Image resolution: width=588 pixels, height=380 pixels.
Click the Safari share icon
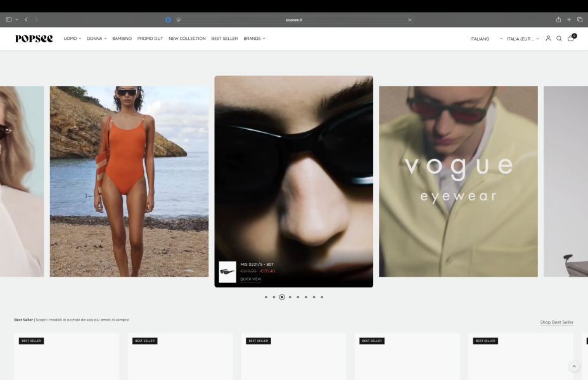pyautogui.click(x=558, y=20)
